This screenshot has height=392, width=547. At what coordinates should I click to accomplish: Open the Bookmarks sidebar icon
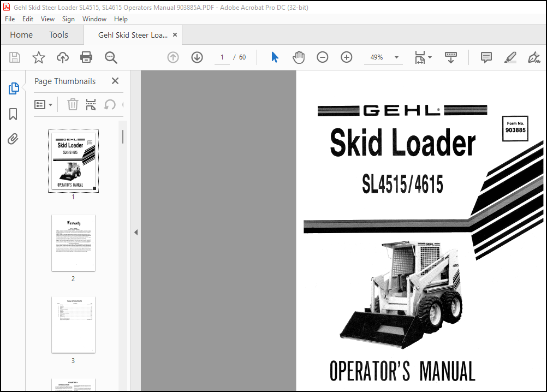tap(13, 114)
